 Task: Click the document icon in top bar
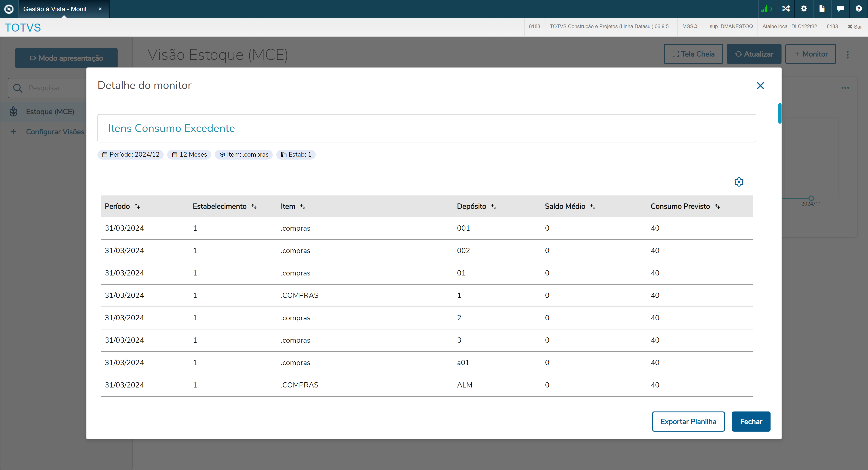(x=822, y=9)
